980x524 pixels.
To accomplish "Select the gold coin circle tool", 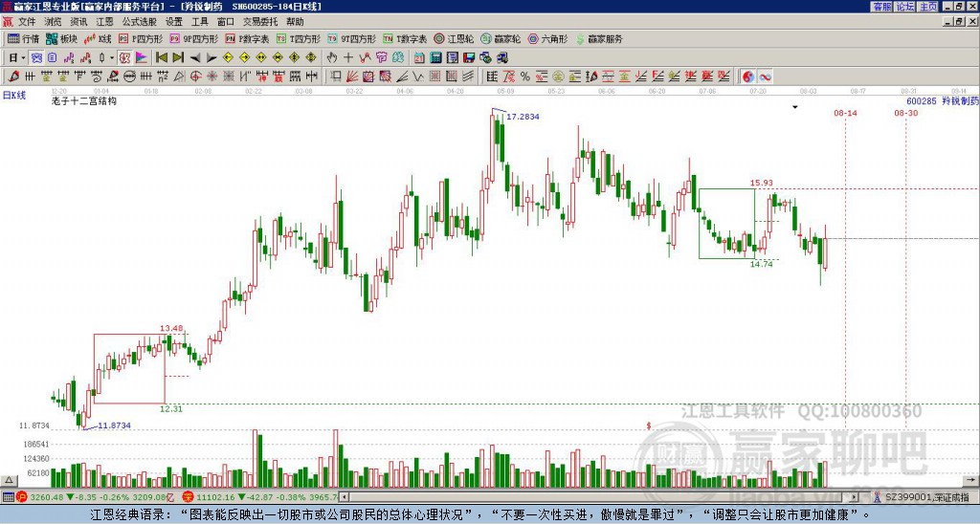I will (x=558, y=76).
